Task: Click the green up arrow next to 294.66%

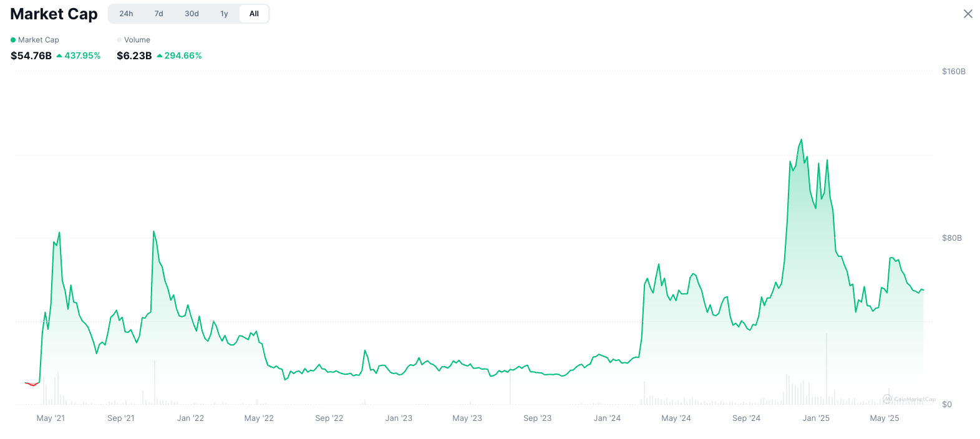Action: click(161, 55)
